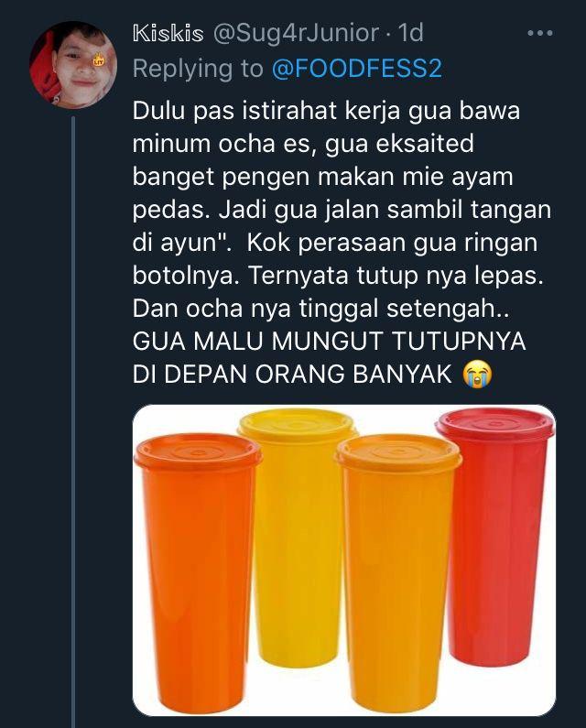The height and width of the screenshot is (728, 586).
Task: Tap the light orange tumbler lid
Action: (x=398, y=451)
